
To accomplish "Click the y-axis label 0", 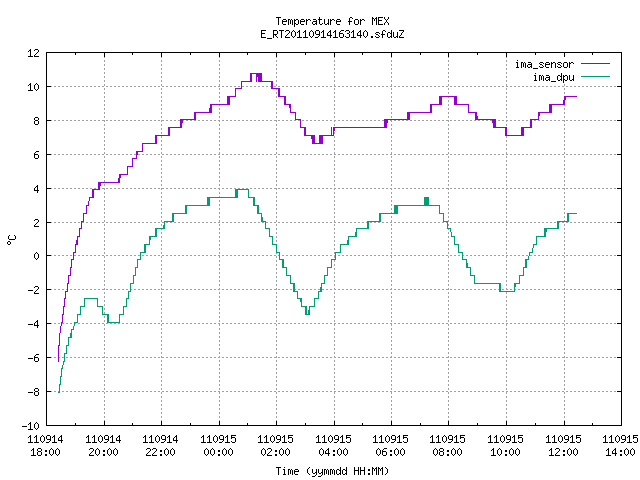I will click(x=37, y=256).
